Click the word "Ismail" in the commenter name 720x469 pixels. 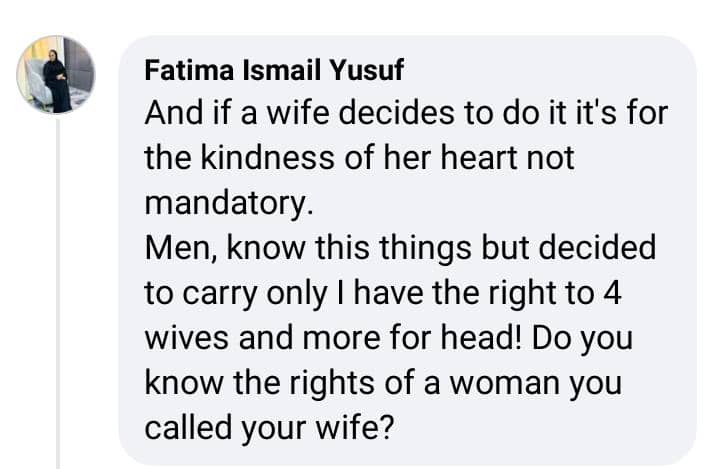tap(281, 70)
